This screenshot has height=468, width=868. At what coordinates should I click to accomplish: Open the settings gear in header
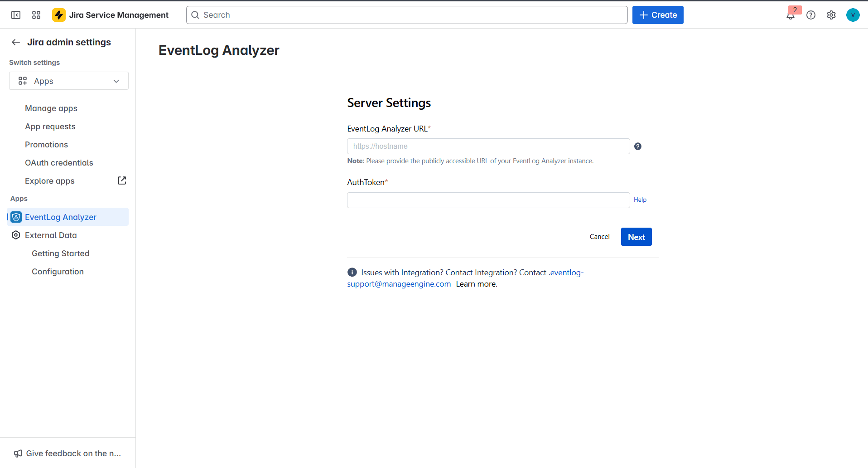pyautogui.click(x=831, y=15)
